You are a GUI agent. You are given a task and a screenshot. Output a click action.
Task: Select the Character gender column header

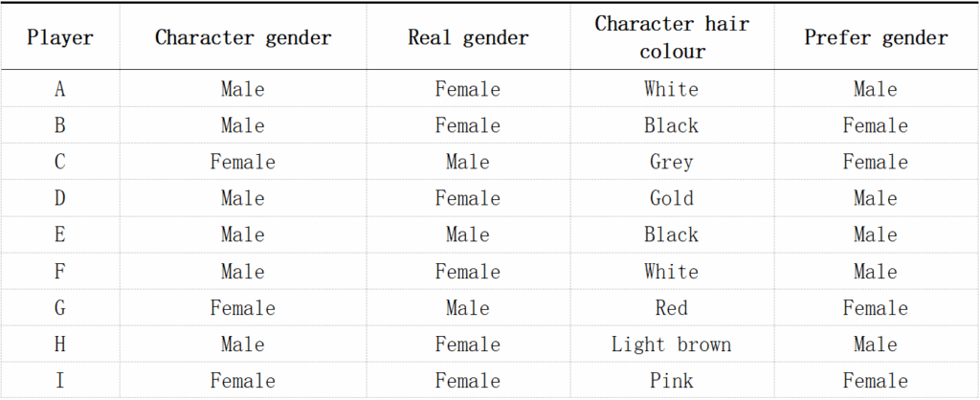click(x=243, y=38)
